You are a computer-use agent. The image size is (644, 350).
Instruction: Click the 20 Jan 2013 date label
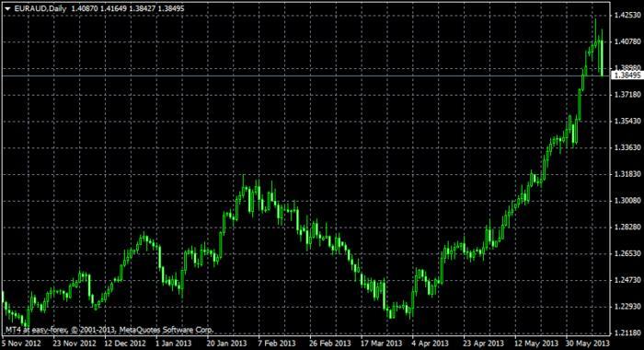[x=226, y=343]
